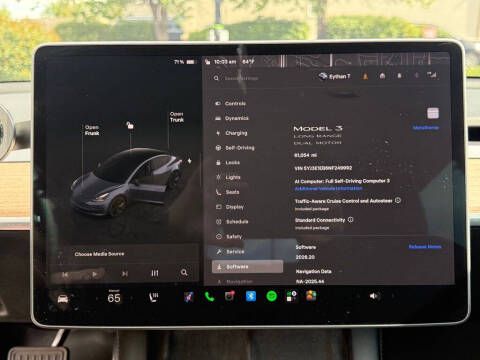
Task: Tap the VIN number text
Action: [323, 168]
